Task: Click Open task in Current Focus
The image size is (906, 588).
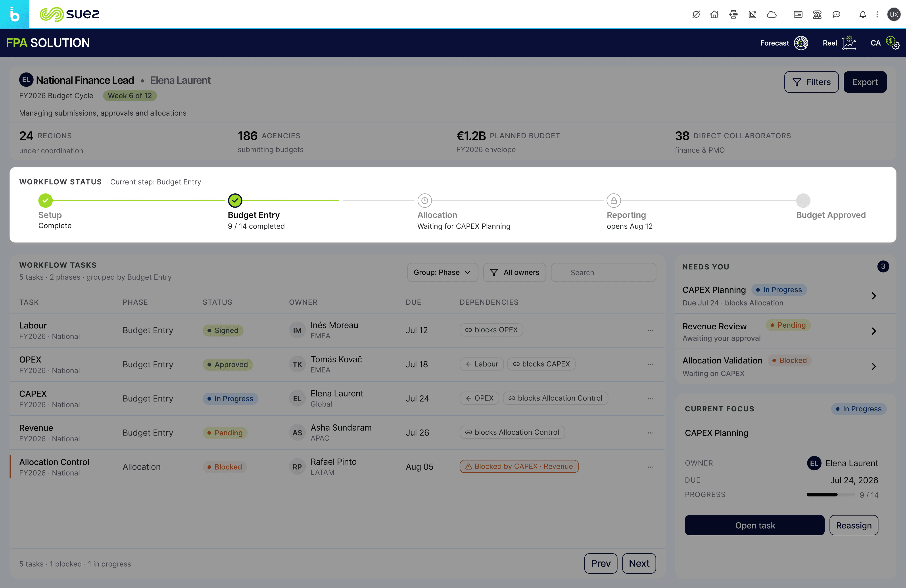Action: pyautogui.click(x=754, y=525)
